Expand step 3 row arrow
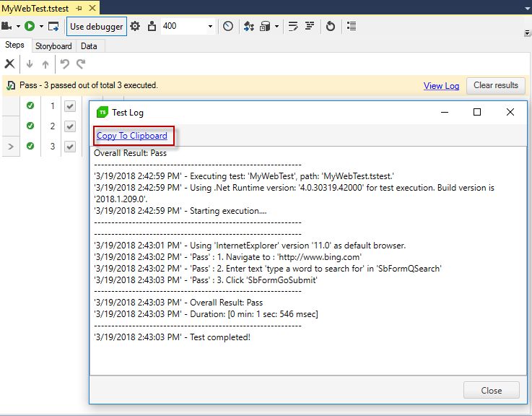532x416 pixels. [x=11, y=147]
